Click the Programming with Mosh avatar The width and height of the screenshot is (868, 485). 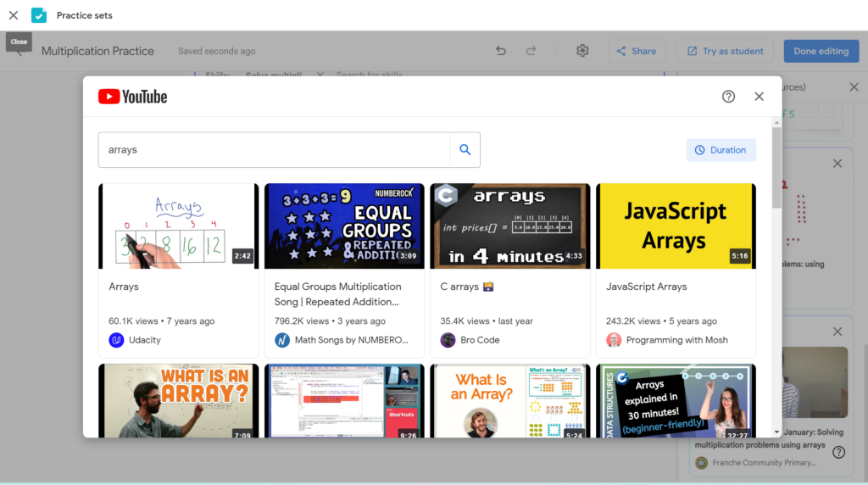[x=614, y=340]
